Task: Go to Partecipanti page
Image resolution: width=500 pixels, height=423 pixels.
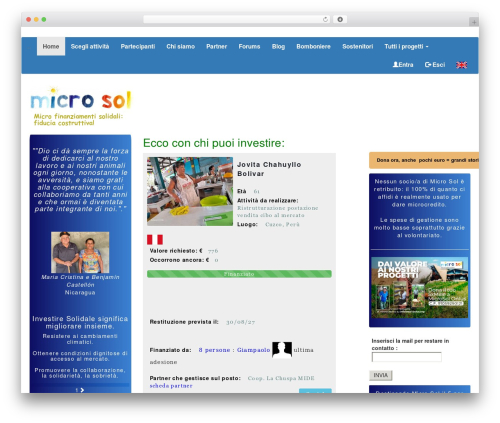Action: tap(138, 46)
